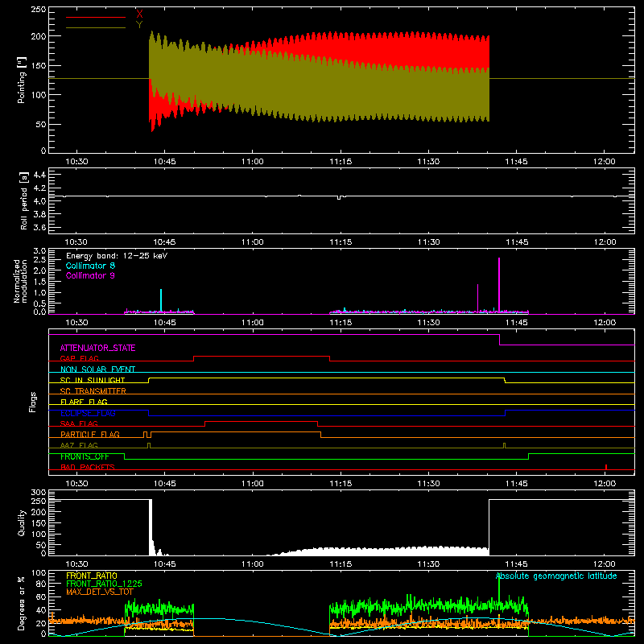Click the 'Degrees or %' axis title

(x=22, y=603)
